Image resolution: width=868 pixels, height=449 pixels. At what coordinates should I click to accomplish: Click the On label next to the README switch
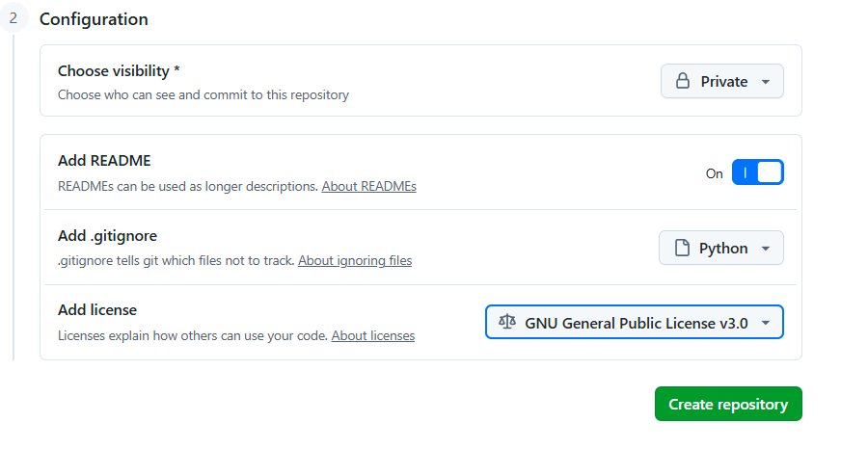pyautogui.click(x=714, y=173)
